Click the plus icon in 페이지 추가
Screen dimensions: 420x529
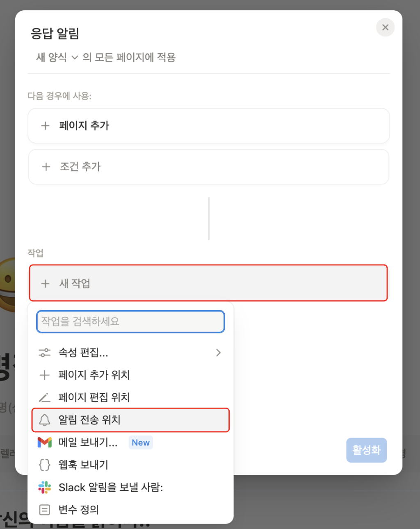pyautogui.click(x=45, y=125)
